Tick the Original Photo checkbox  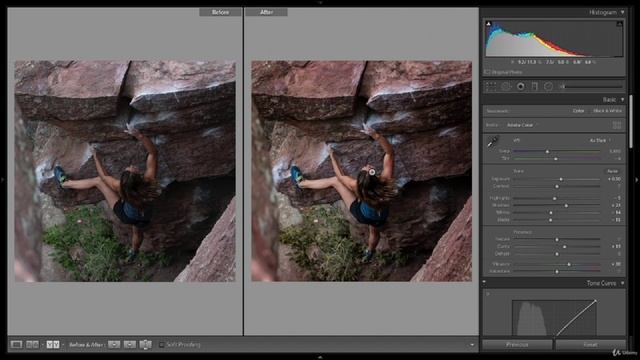click(487, 72)
